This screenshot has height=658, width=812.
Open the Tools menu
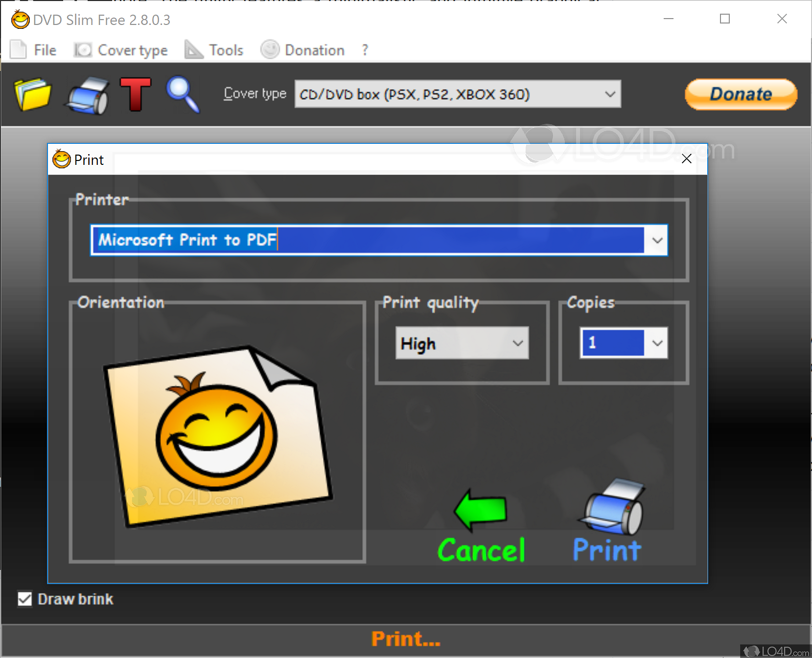click(213, 50)
